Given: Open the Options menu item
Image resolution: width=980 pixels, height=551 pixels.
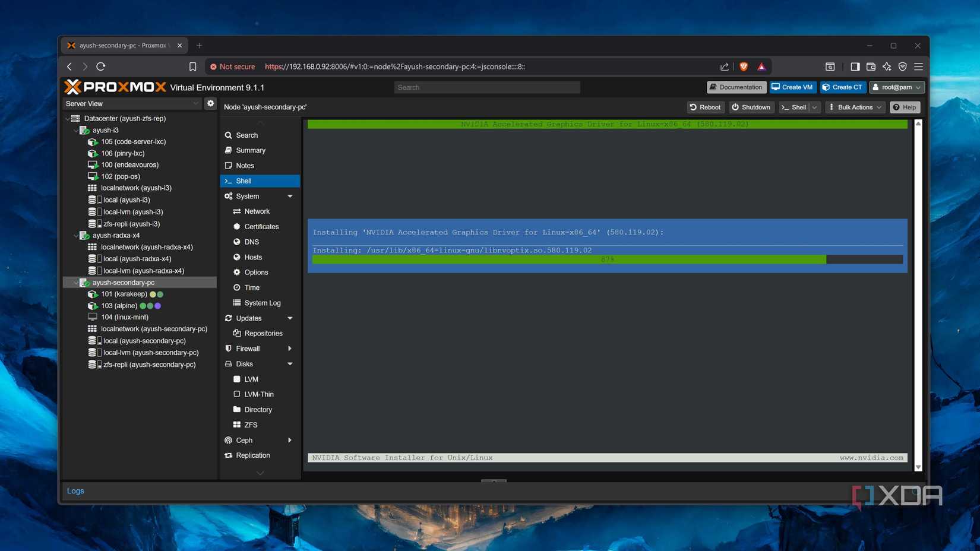Looking at the screenshot, I should point(260,273).
